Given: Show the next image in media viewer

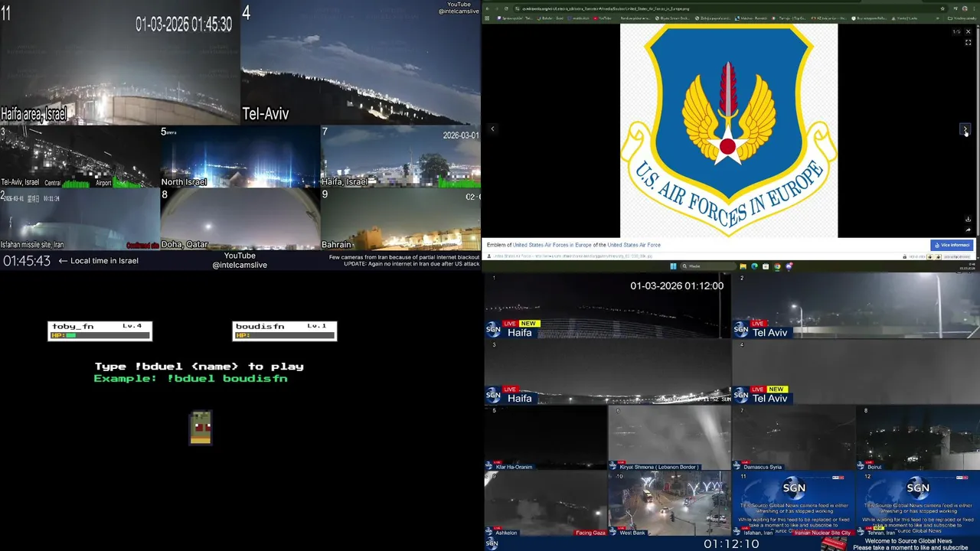Looking at the screenshot, I should (x=965, y=129).
